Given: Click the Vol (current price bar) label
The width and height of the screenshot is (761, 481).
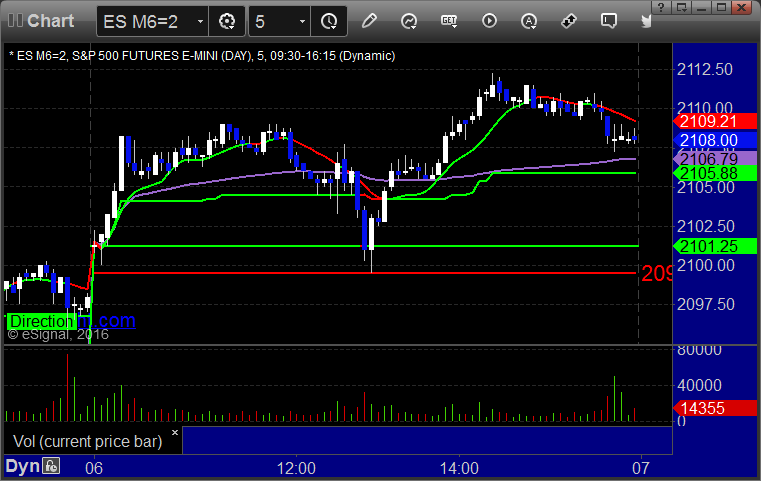Looking at the screenshot, I should point(87,441).
